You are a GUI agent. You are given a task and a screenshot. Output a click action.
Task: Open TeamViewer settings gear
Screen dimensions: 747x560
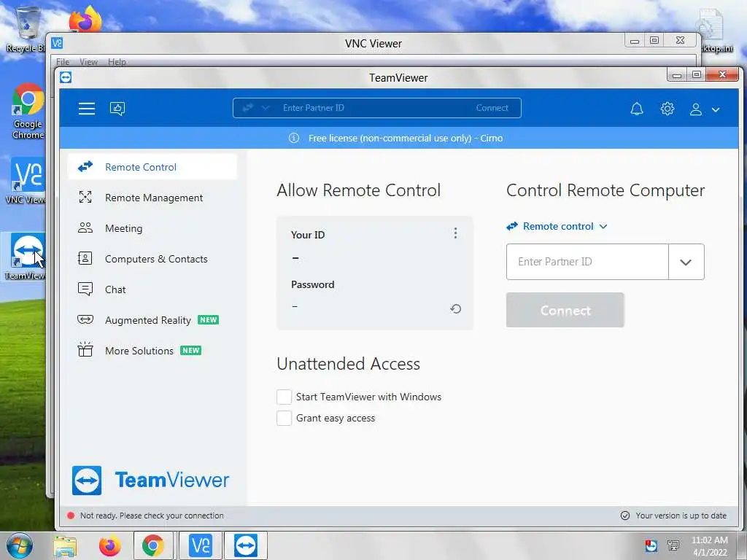667,109
